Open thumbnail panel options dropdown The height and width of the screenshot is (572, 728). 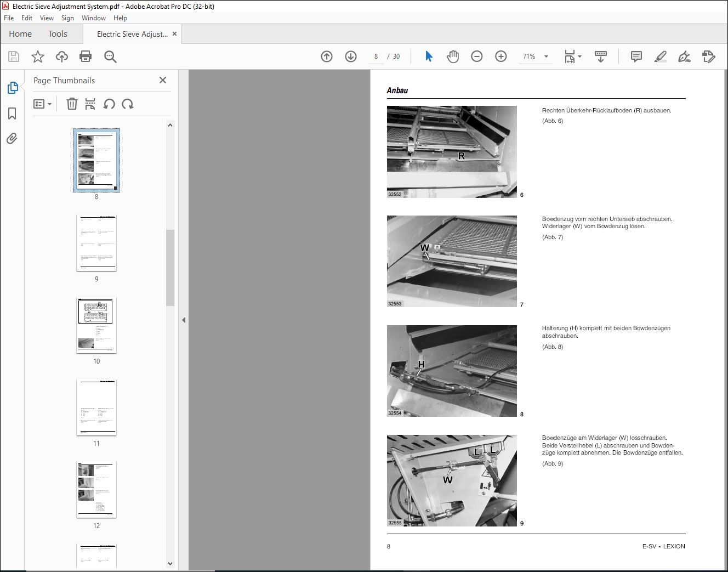click(x=43, y=104)
